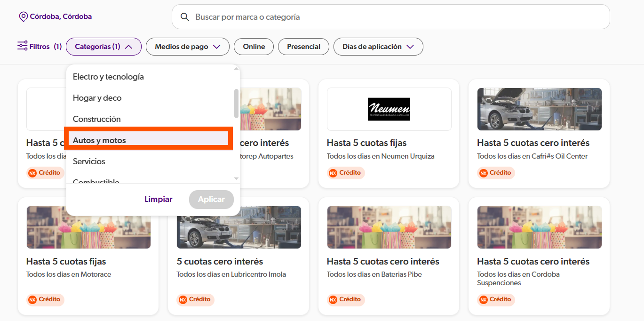Open Baterias Pibe shopping bags image

click(389, 227)
